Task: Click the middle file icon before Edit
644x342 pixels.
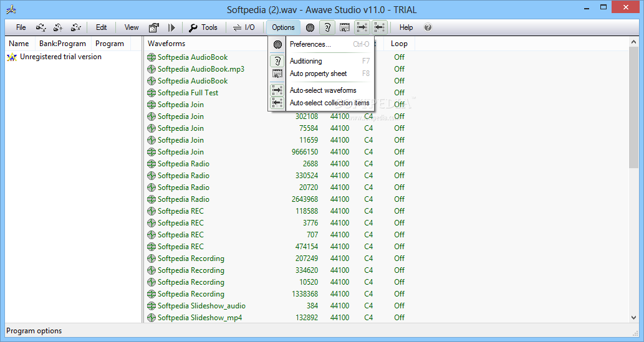Action: click(x=58, y=27)
